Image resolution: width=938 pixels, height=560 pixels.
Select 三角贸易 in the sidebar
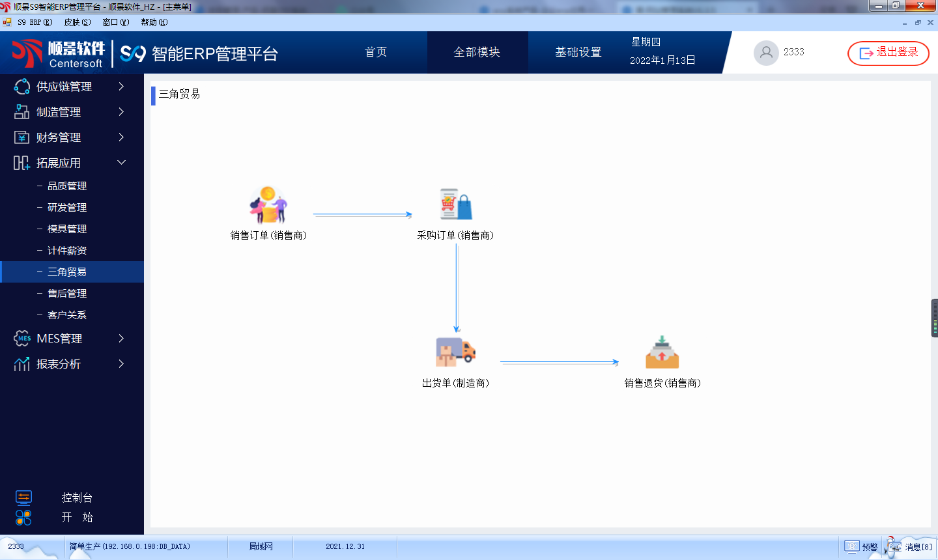(x=72, y=272)
